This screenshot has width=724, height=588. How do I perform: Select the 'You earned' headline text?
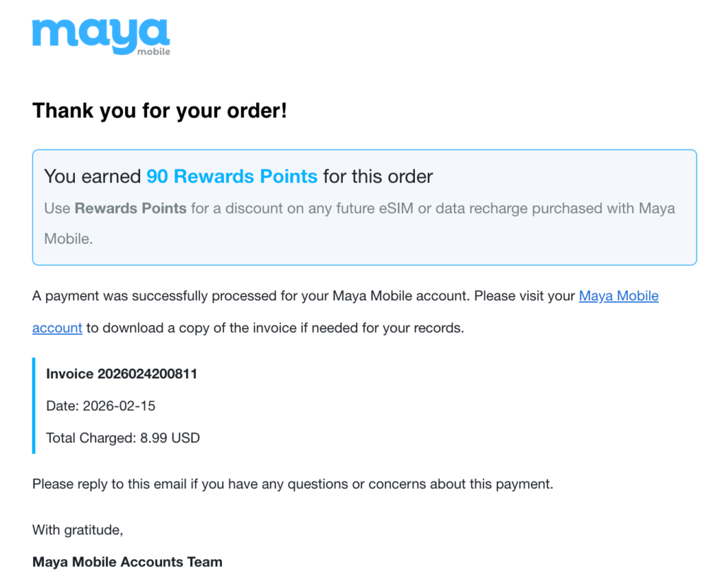pos(92,176)
